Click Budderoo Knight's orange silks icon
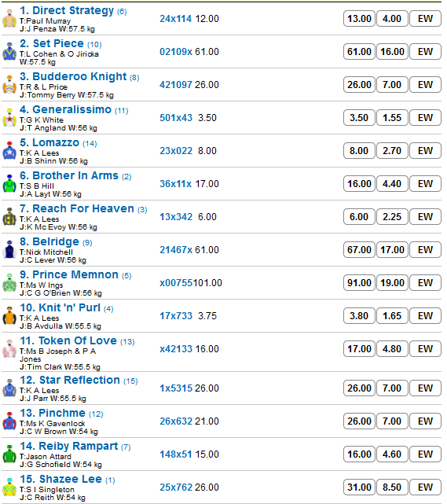Viewport: 447px width, 504px height. (x=9, y=85)
